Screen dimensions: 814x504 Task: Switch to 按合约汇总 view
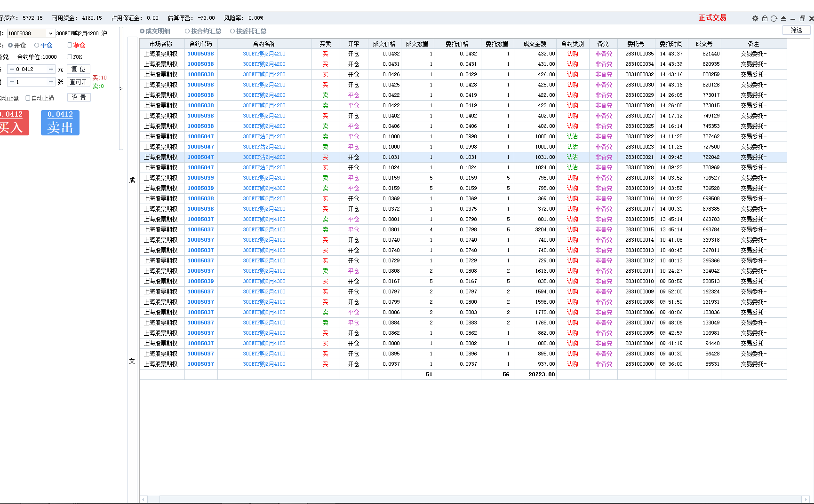pos(187,31)
